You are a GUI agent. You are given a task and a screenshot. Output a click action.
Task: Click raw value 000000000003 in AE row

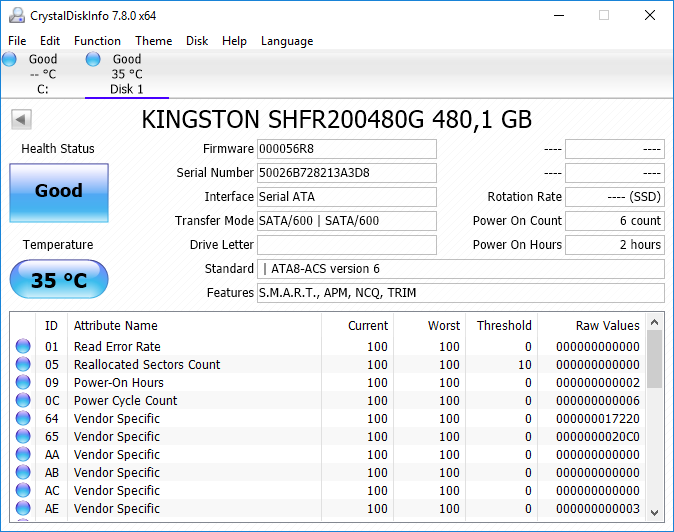598,509
